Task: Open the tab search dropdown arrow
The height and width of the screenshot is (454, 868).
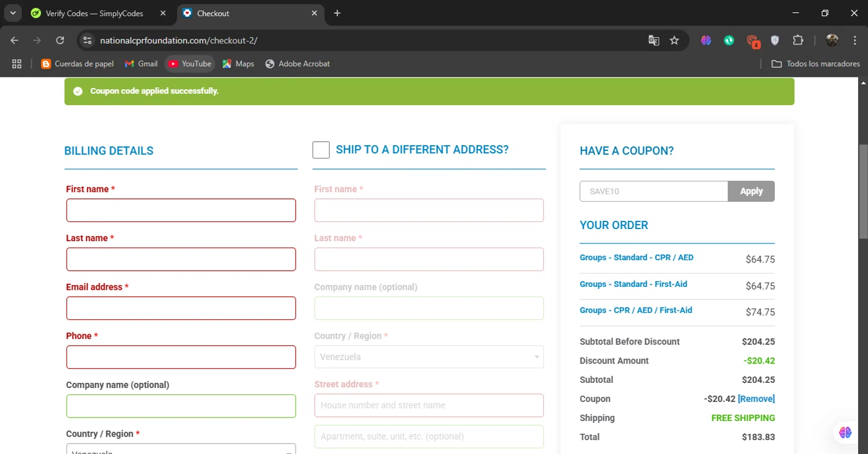Action: (x=13, y=13)
